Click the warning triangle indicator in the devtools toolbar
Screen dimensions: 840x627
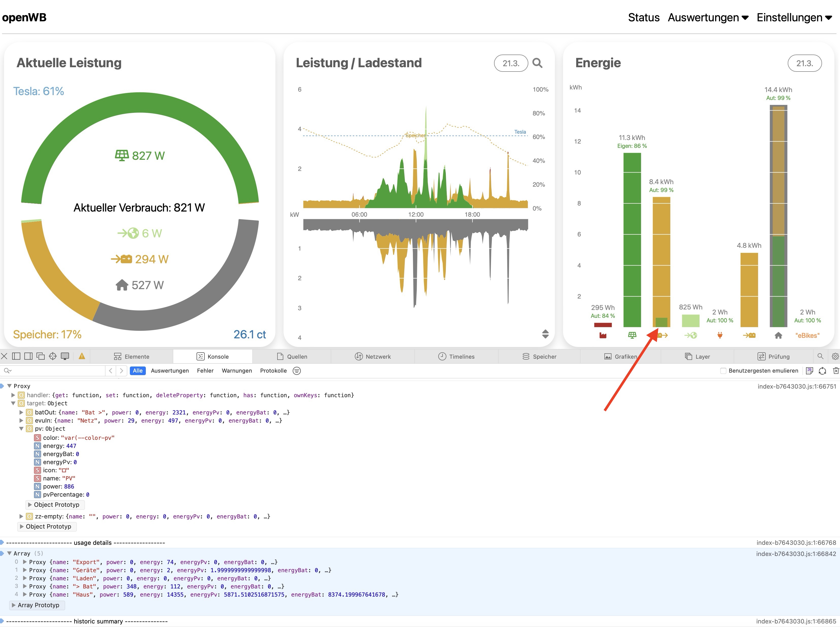pos(82,356)
